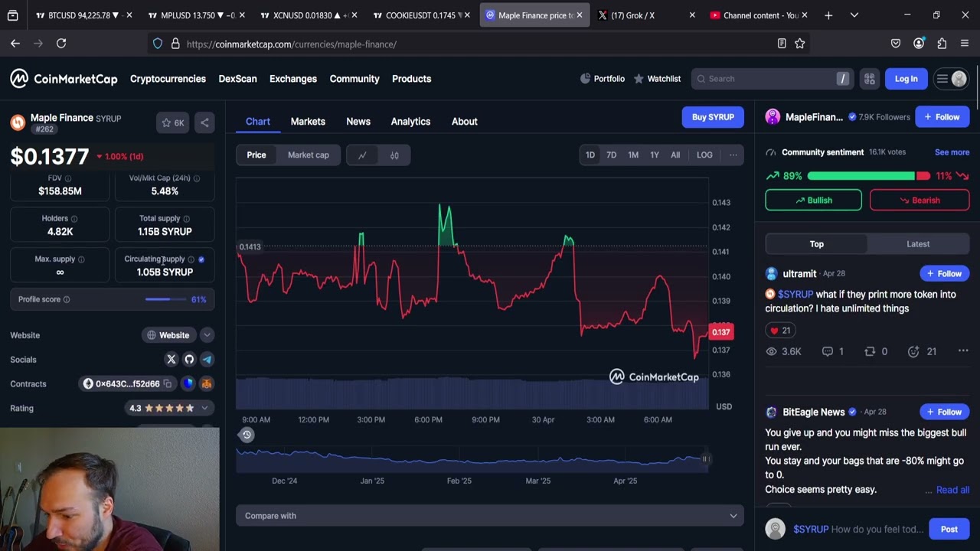Open the CoinMarketCap home logo
Image resolution: width=980 pixels, height=551 pixels.
64,79
